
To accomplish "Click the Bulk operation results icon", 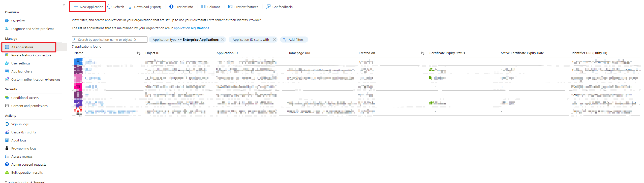I will point(7,172).
